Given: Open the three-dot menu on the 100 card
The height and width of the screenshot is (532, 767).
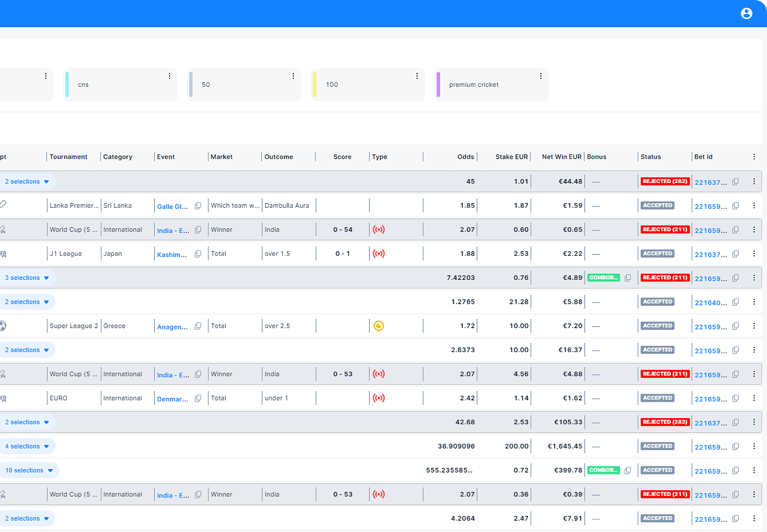Looking at the screenshot, I should tap(417, 76).
